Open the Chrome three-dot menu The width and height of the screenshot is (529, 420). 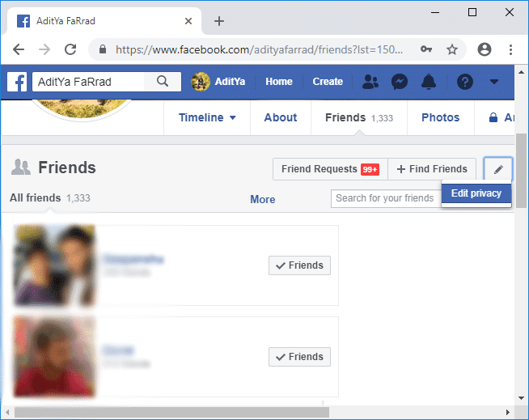tap(510, 49)
